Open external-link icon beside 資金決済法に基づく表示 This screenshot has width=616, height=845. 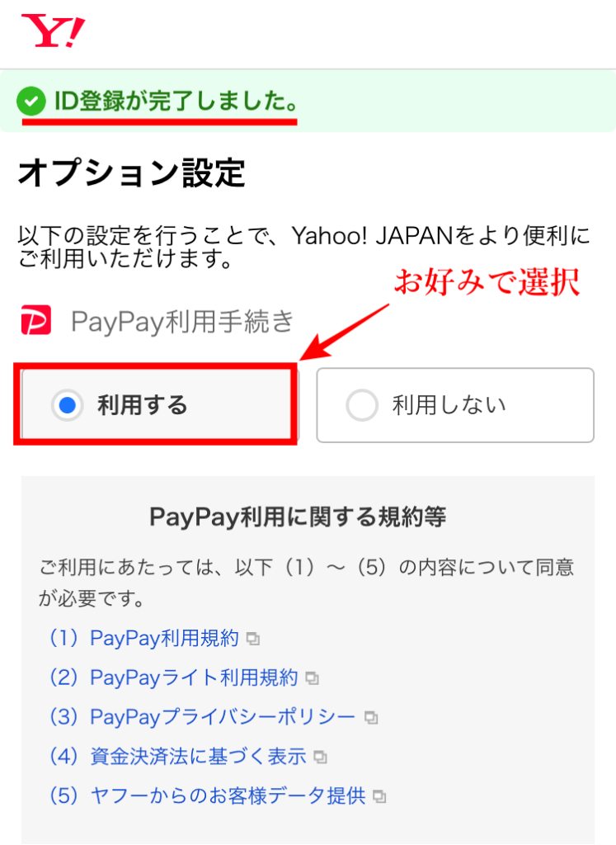pyautogui.click(x=321, y=758)
